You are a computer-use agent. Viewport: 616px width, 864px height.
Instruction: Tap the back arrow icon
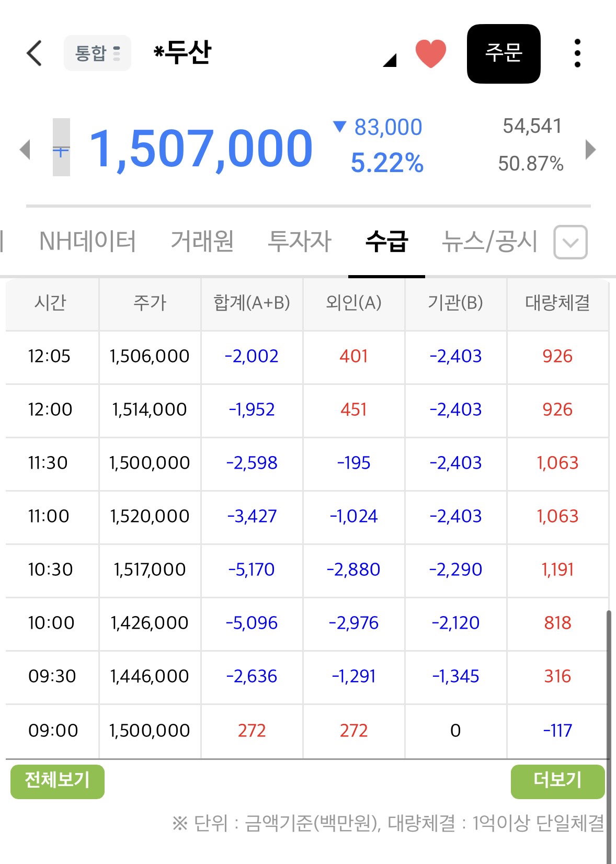pyautogui.click(x=34, y=53)
